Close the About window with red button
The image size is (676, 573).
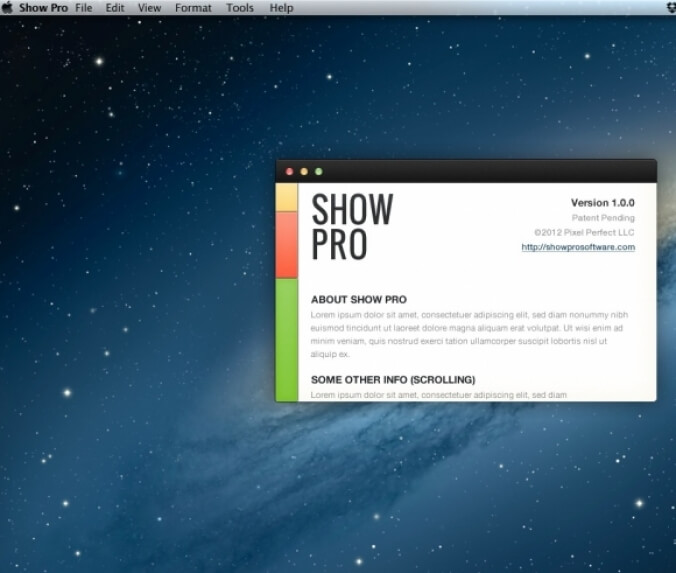point(290,172)
